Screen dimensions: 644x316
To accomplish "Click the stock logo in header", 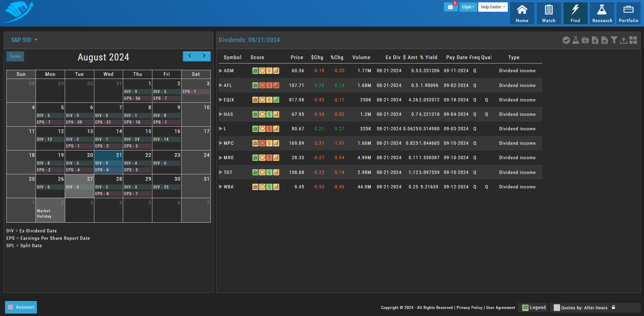I will pos(19,12).
